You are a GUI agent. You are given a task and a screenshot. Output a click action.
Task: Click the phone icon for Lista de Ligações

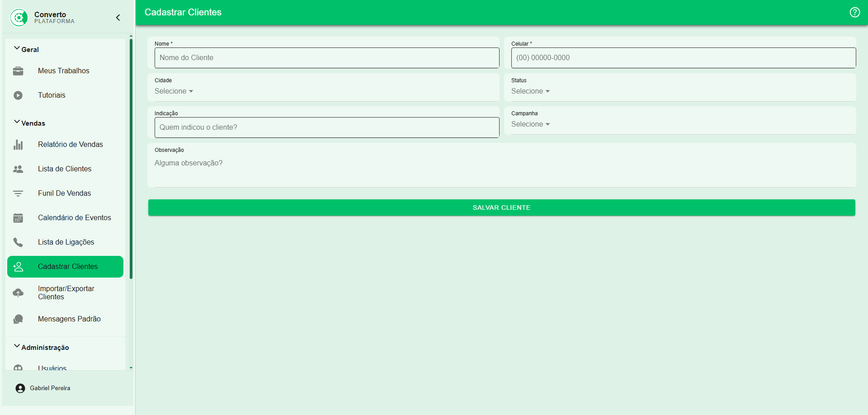[x=18, y=242]
